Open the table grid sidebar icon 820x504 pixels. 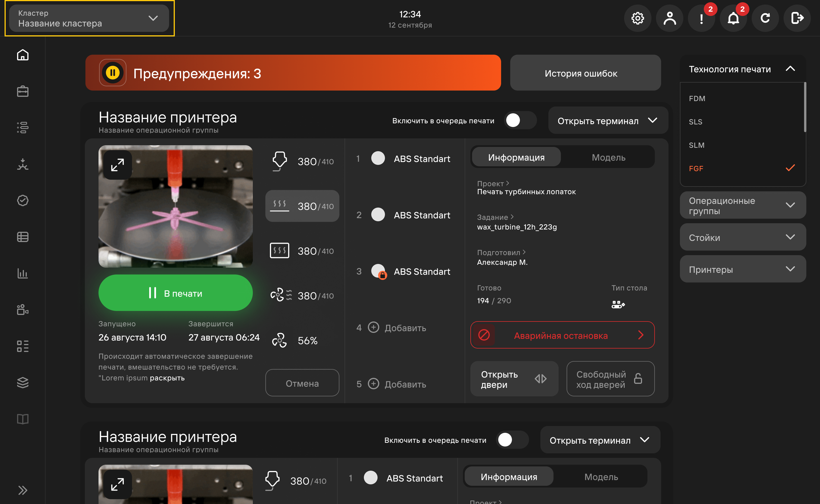click(23, 237)
